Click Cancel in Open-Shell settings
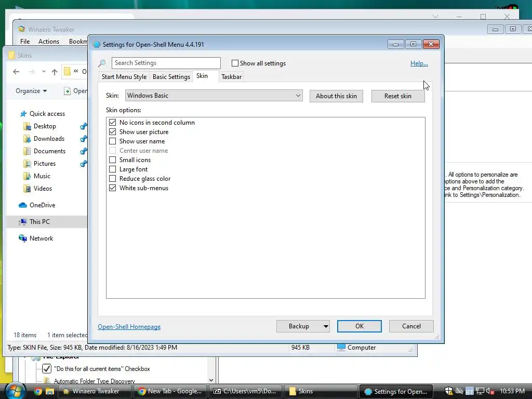Image resolution: width=532 pixels, height=399 pixels. tap(411, 326)
